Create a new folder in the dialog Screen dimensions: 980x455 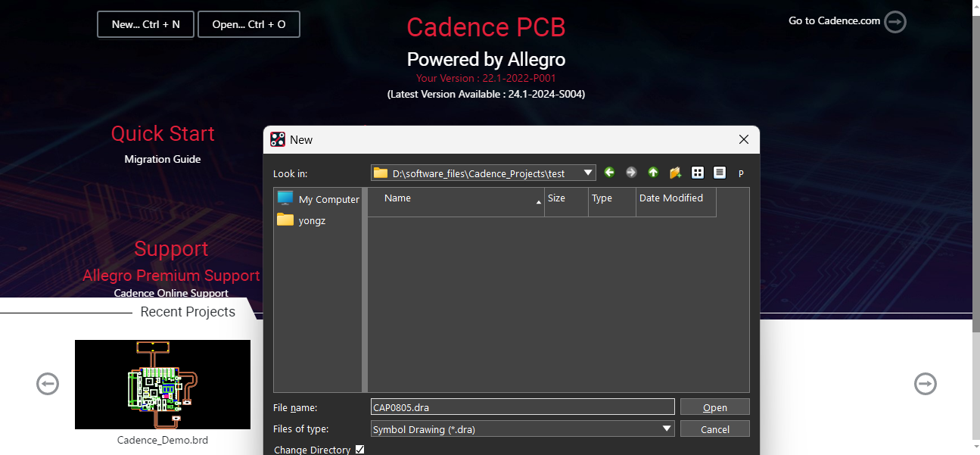point(676,173)
